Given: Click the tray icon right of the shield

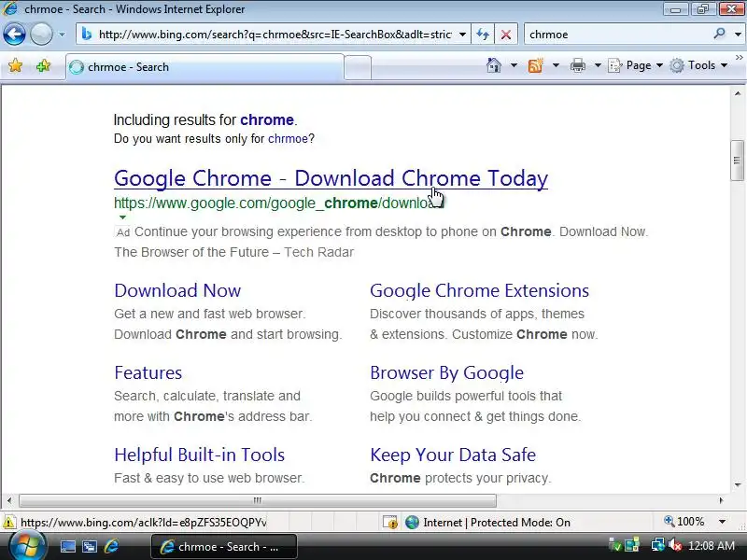Looking at the screenshot, I should 632,545.
